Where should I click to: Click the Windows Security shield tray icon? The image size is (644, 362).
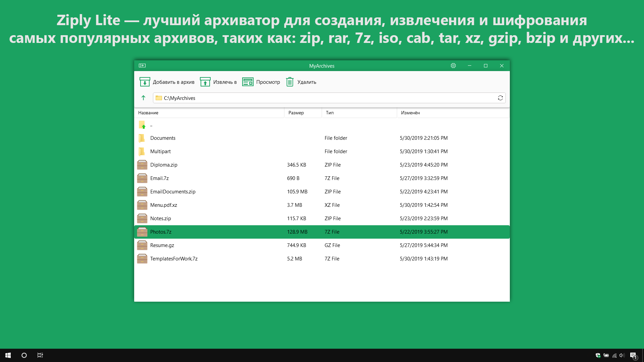click(598, 355)
